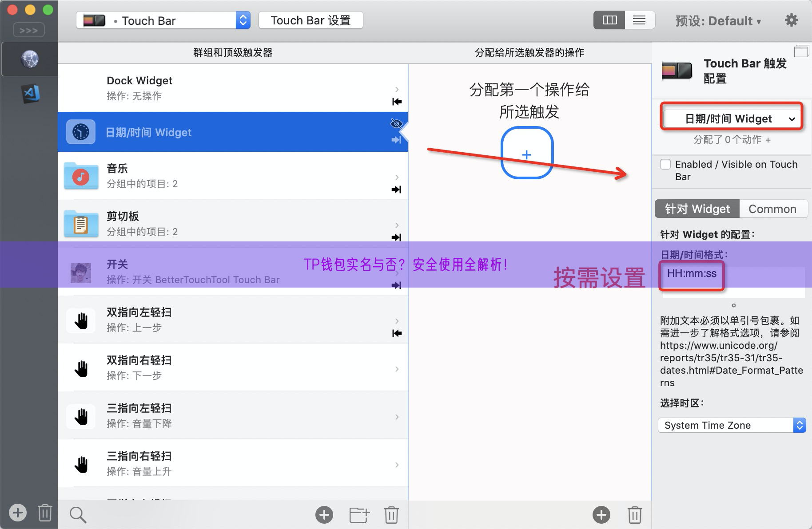
Task: Expand chevron on 三指向左轻扫 row
Action: [397, 417]
